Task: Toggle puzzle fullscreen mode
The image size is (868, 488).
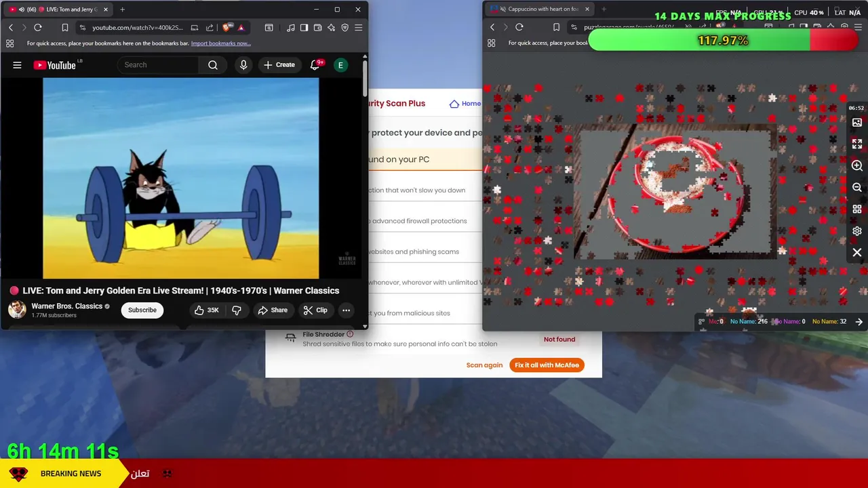Action: click(x=857, y=144)
